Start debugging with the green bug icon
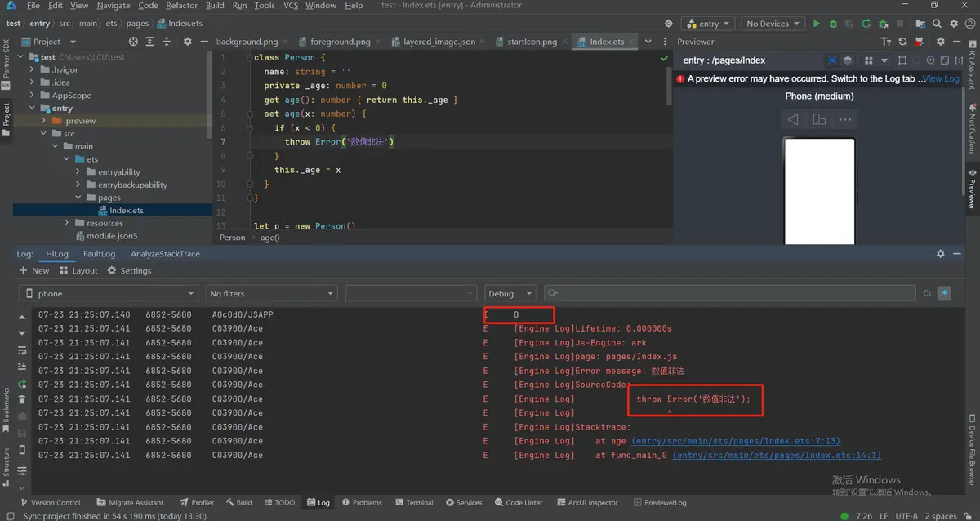 (x=833, y=24)
